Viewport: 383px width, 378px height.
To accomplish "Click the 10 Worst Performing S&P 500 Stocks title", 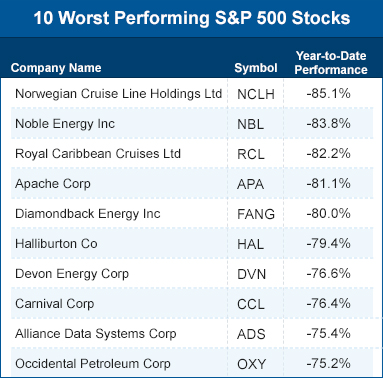I will 192,18.
